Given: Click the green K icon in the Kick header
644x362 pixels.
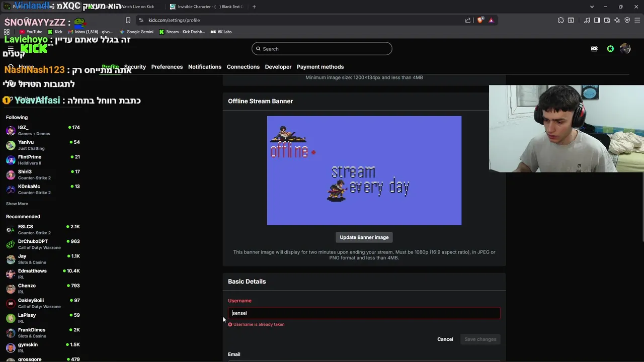Looking at the screenshot, I should coord(610,49).
